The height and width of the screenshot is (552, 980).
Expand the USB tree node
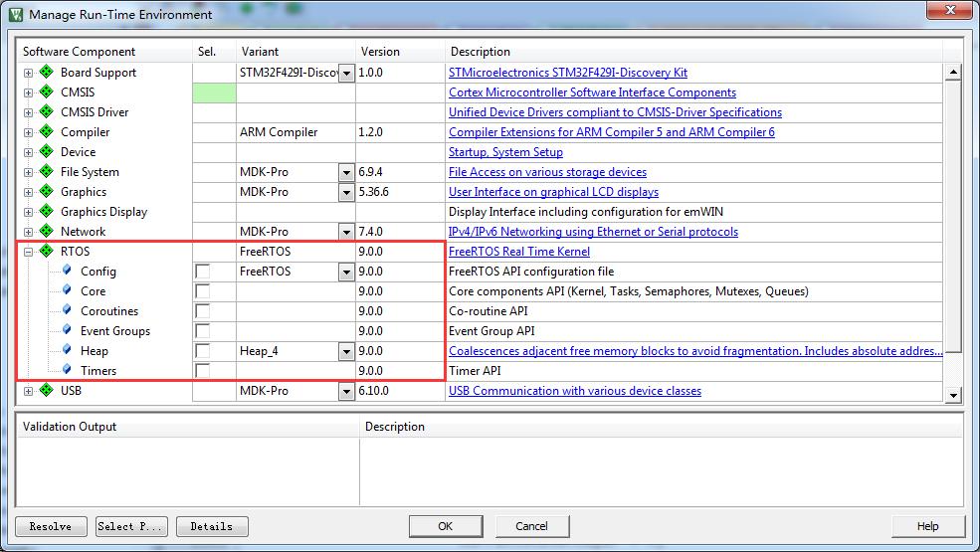point(28,391)
